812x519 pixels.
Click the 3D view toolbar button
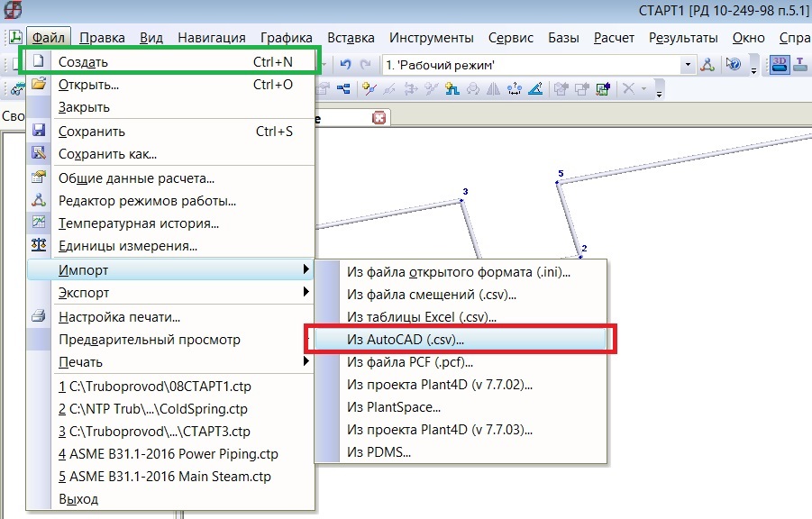tap(780, 64)
